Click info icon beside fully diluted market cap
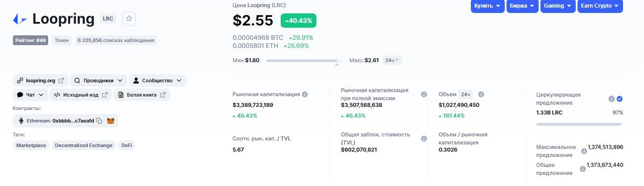 pos(424,94)
